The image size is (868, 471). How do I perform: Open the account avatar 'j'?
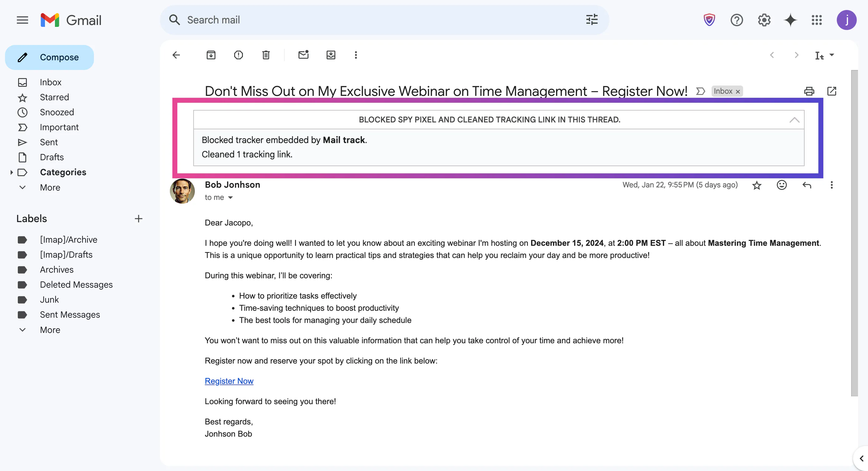[x=846, y=20]
